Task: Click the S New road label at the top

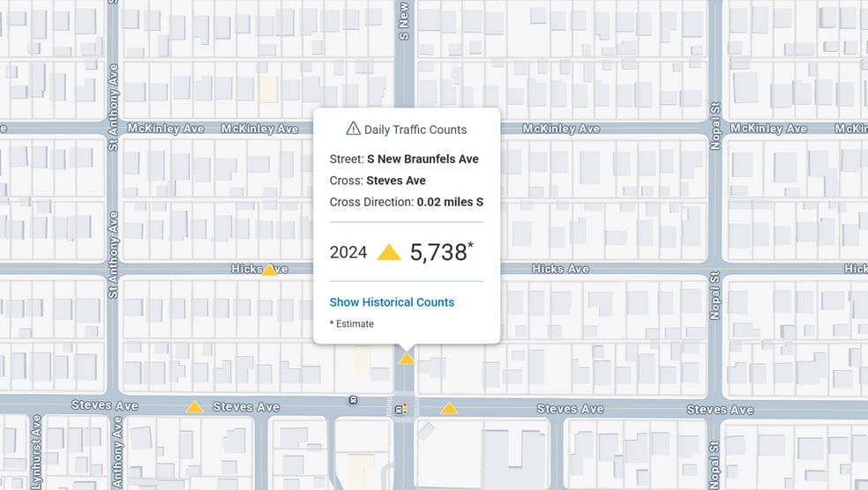Action: click(404, 21)
